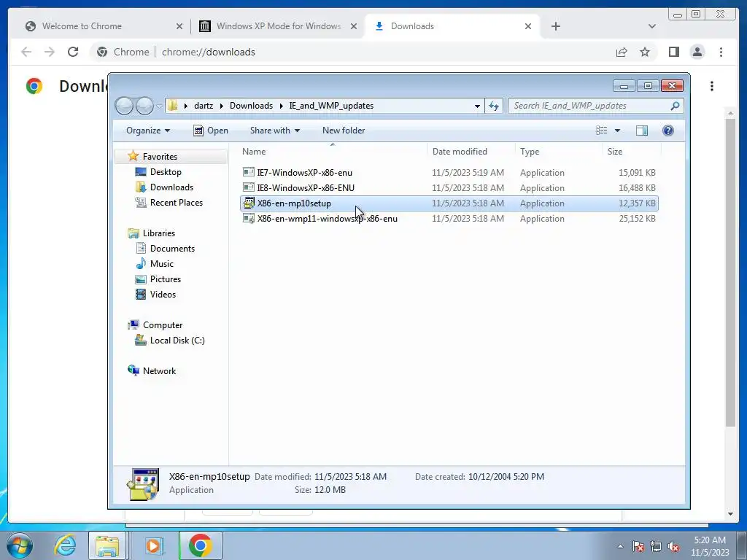747x560 pixels.
Task: Sort by the Size column header
Action: 632,152
